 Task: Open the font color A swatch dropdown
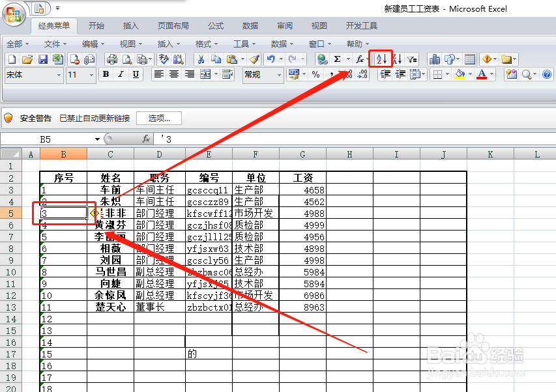pos(491,74)
